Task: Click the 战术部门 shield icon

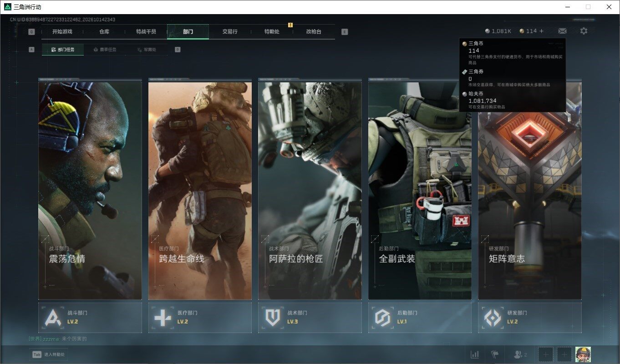Action: pyautogui.click(x=272, y=317)
